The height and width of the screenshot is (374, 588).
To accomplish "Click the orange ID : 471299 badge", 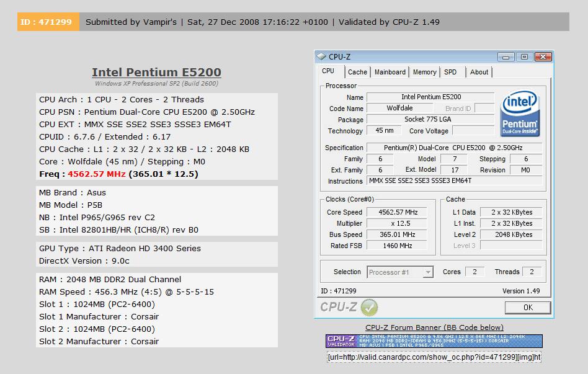I will 48,22.
